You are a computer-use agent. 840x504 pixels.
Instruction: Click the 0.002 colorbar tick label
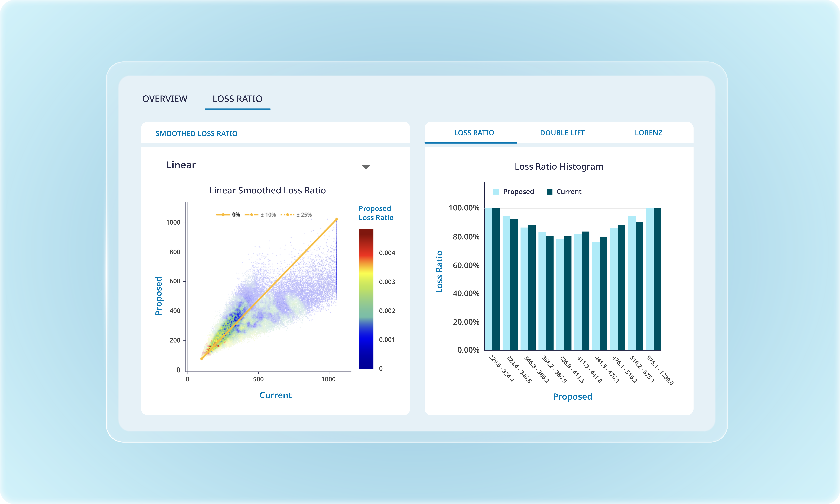tap(387, 311)
